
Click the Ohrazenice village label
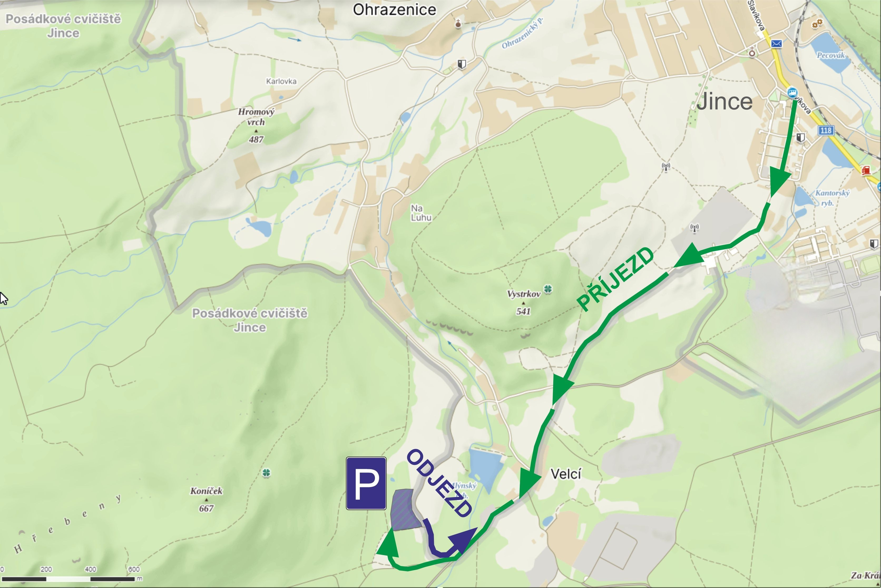[394, 10]
